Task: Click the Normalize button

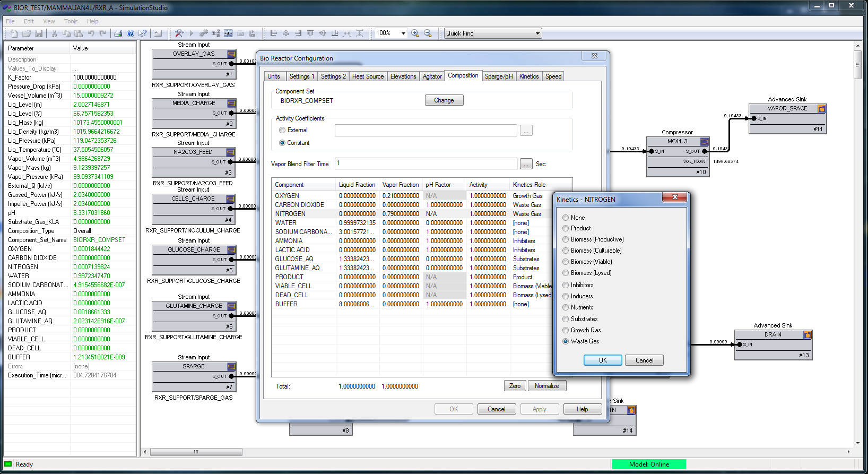Action: tap(546, 386)
